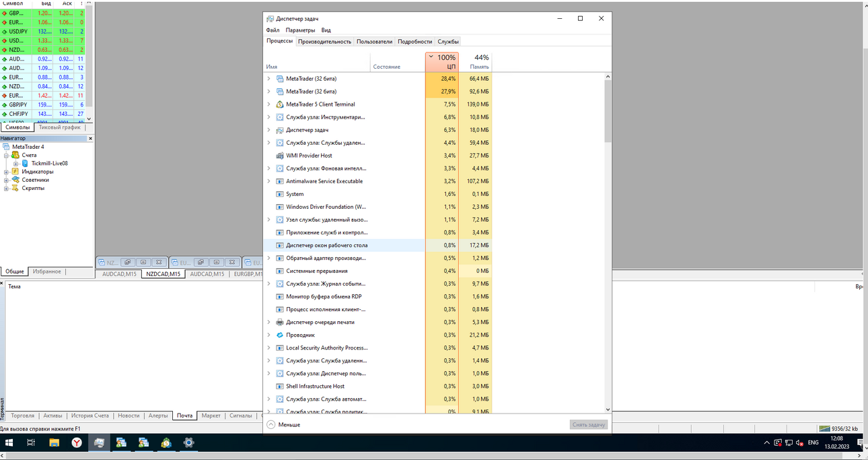Click the first MetaTrader (32 бита) process icon
The image size is (868, 460).
pyautogui.click(x=280, y=79)
